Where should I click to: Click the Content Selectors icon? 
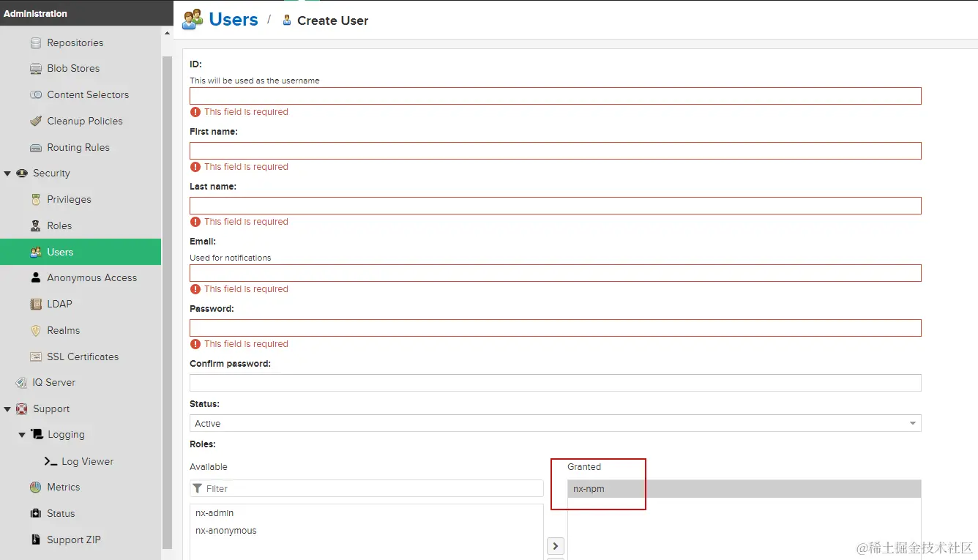click(35, 95)
